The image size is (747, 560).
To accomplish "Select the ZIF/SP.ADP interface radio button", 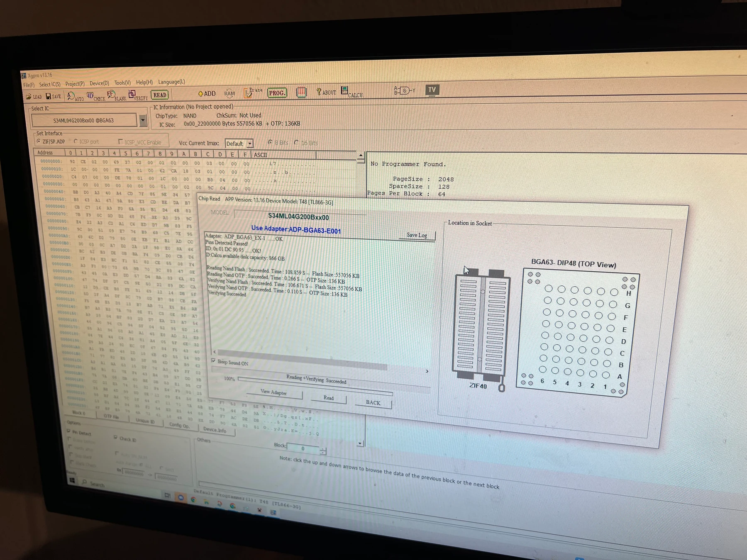I will pyautogui.click(x=39, y=141).
